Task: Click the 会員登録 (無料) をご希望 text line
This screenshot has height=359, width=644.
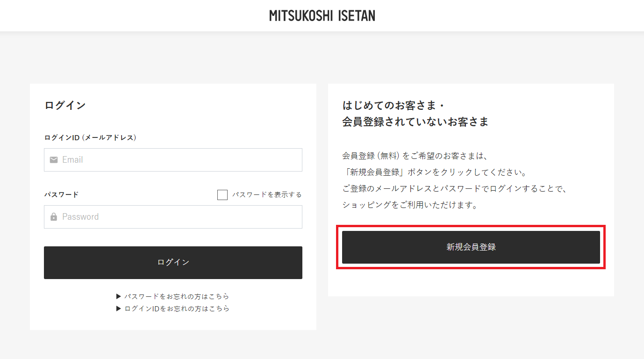Action: click(x=415, y=156)
